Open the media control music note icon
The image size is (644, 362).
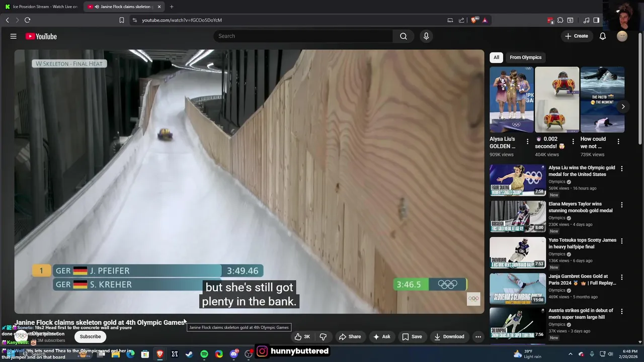coord(586,20)
